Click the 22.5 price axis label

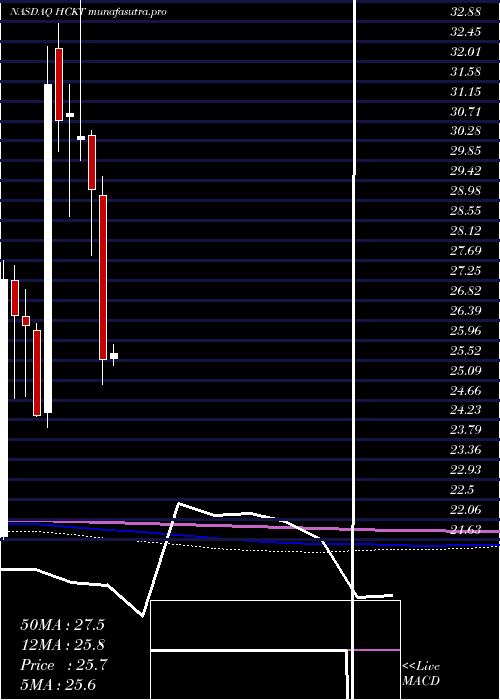462,489
